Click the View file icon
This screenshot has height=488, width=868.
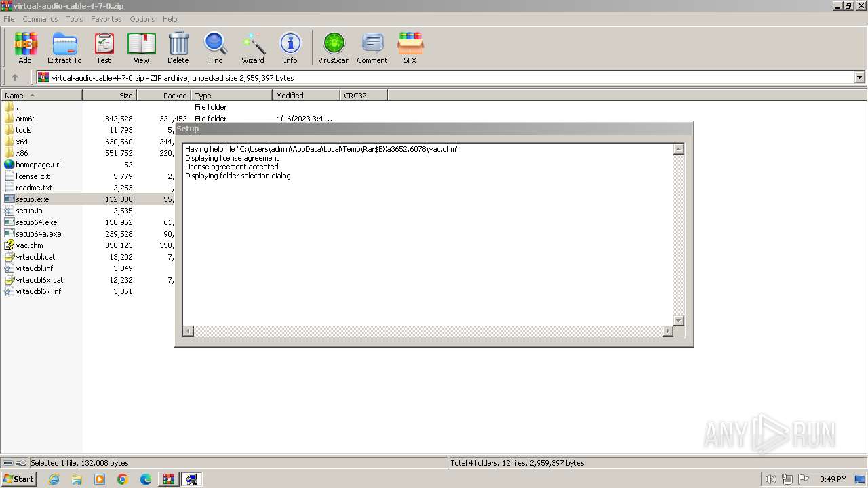tap(141, 48)
